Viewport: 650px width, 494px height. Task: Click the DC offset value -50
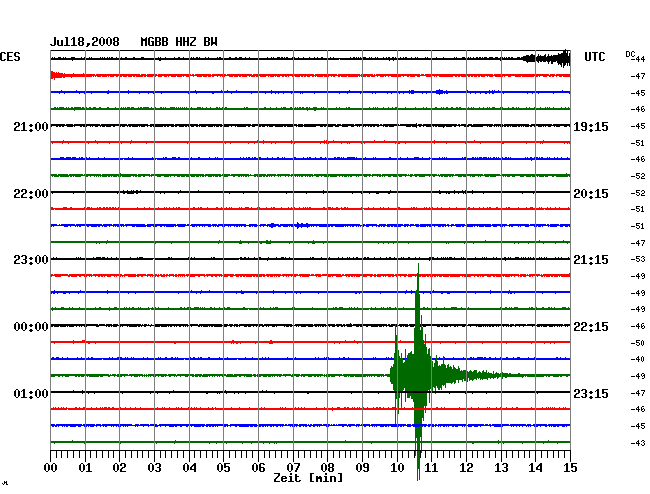click(638, 343)
